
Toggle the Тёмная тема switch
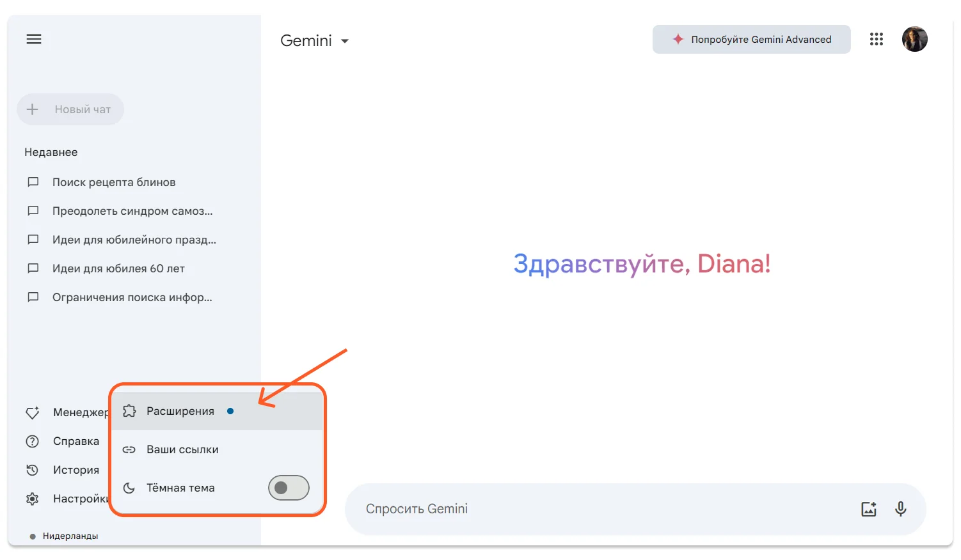coord(289,488)
